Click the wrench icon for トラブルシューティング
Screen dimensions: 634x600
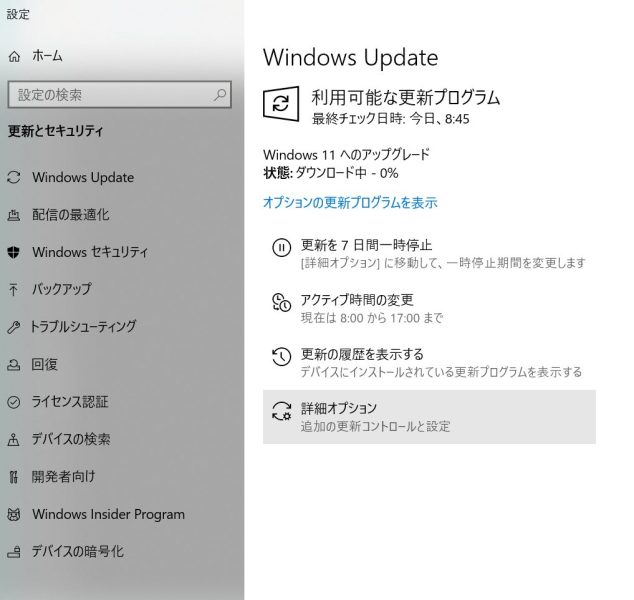point(14,327)
